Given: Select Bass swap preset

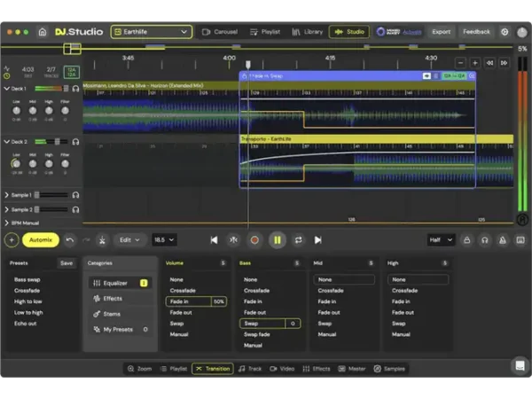Looking at the screenshot, I should pyautogui.click(x=27, y=279).
